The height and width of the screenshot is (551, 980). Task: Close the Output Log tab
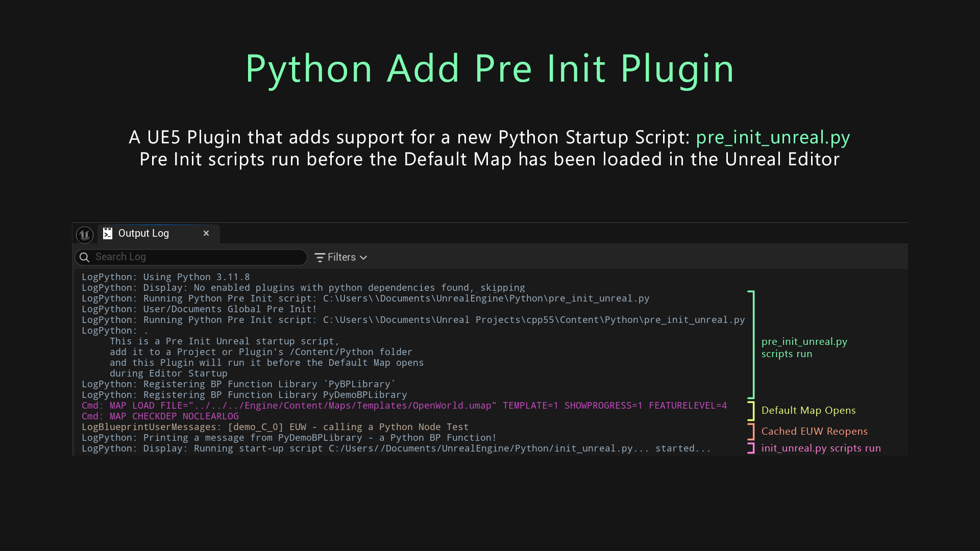(206, 233)
